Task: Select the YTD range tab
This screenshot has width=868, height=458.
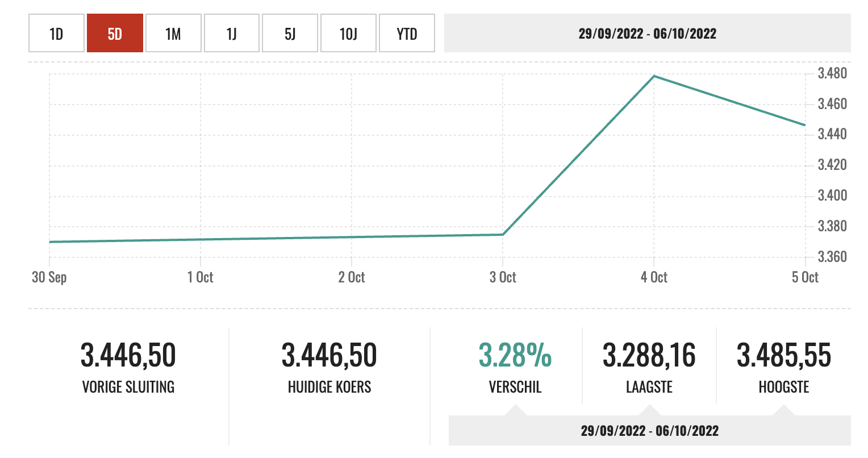Action: click(x=407, y=34)
